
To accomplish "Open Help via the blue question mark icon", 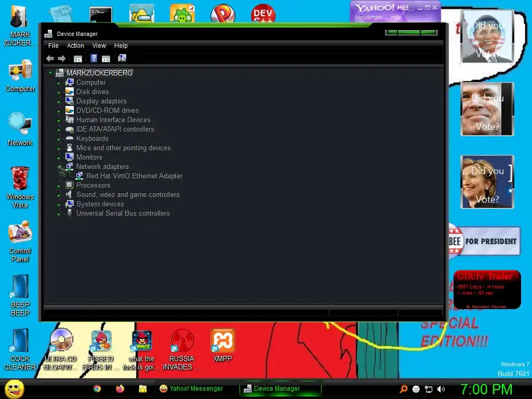I will click(94, 58).
